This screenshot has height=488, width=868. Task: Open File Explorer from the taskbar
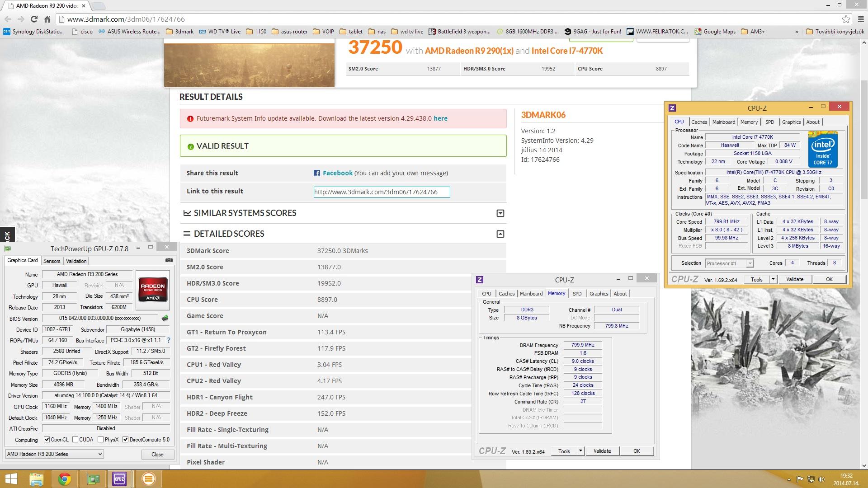pos(37,479)
